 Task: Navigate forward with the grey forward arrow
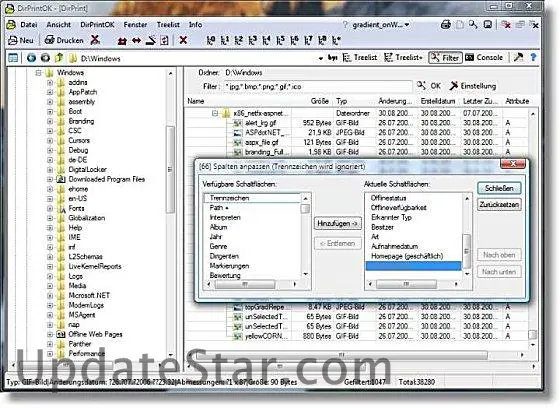45,58
